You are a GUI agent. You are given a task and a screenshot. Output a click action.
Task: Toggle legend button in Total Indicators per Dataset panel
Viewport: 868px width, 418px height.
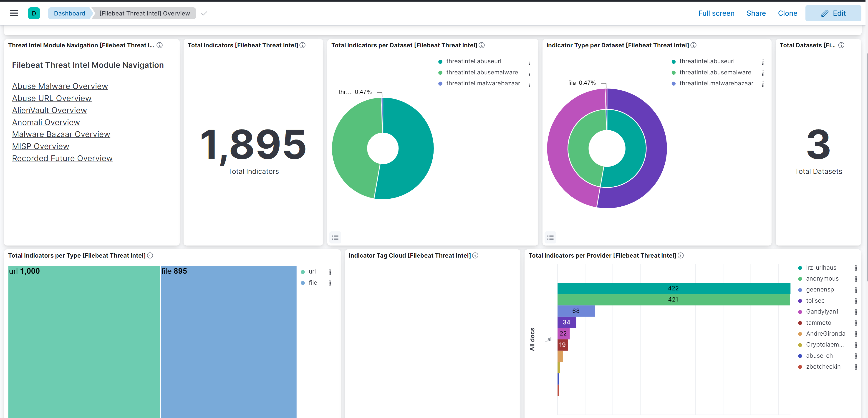[335, 237]
